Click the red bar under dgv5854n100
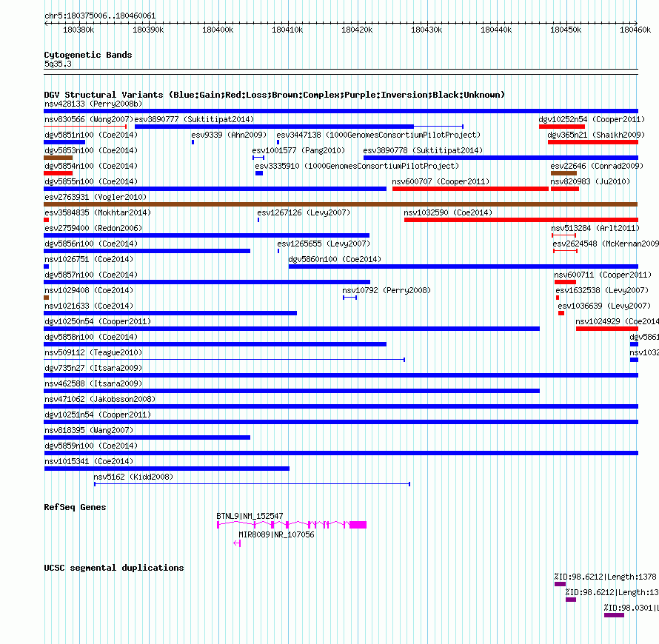The width and height of the screenshot is (659, 644). pyautogui.click(x=58, y=173)
